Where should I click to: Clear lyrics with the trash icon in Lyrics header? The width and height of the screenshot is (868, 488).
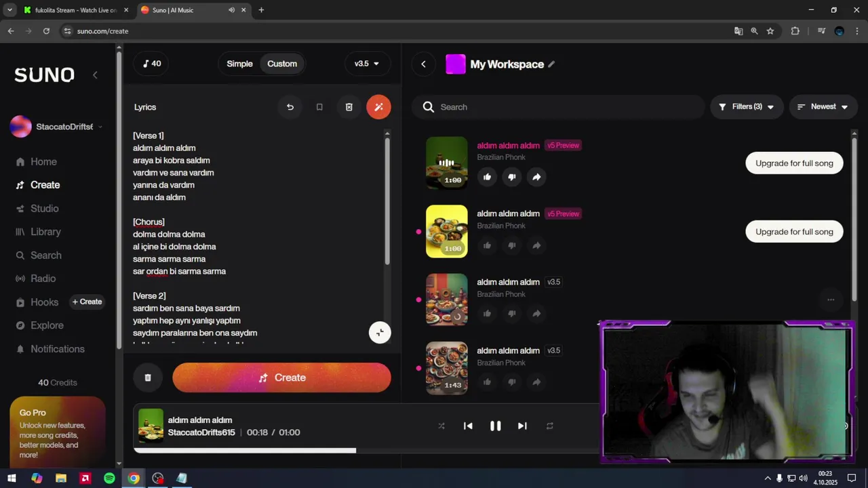coord(349,107)
